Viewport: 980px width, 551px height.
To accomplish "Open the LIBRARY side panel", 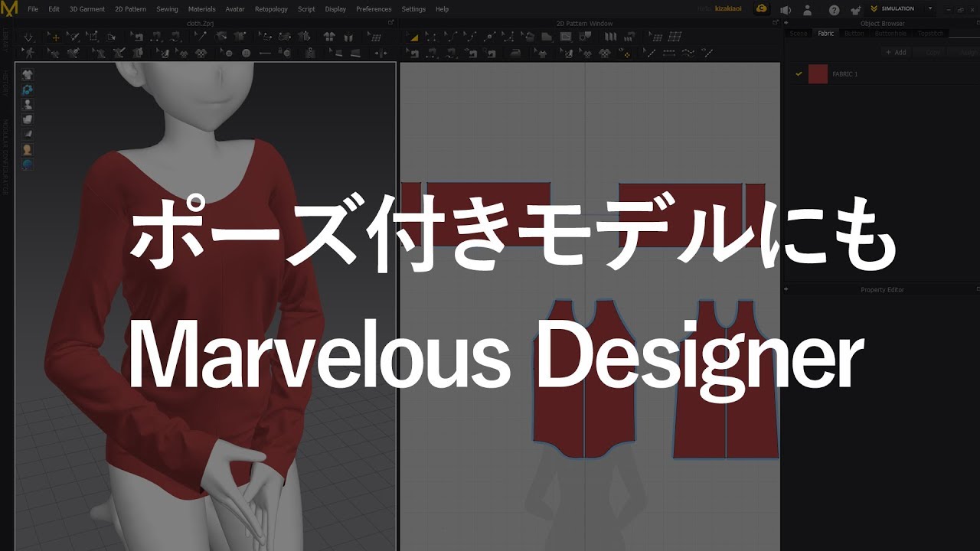I will click(5, 41).
